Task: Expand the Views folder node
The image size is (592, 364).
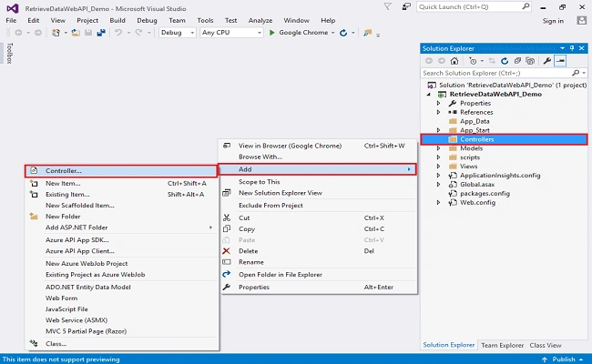Action: point(438,167)
